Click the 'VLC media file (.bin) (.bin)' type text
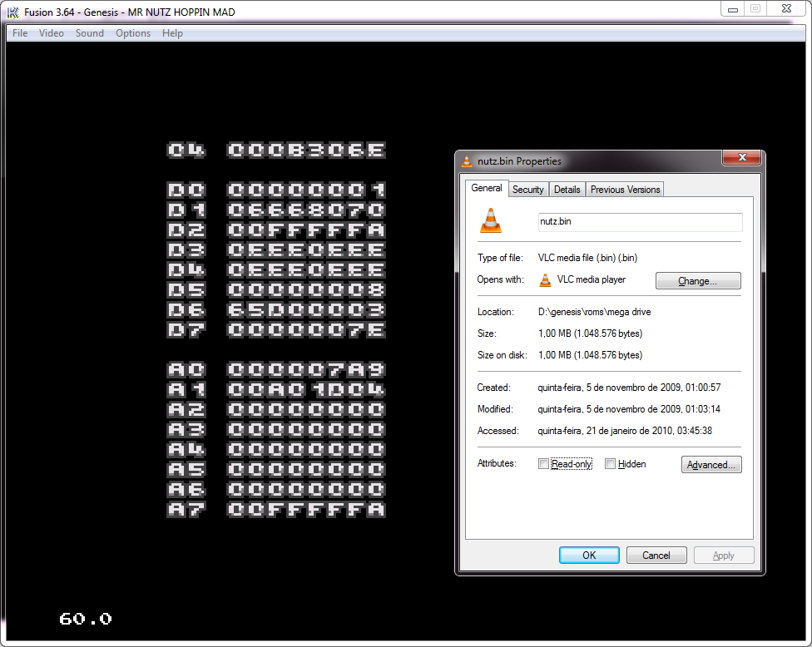Viewport: 812px width, 647px height. [x=587, y=258]
